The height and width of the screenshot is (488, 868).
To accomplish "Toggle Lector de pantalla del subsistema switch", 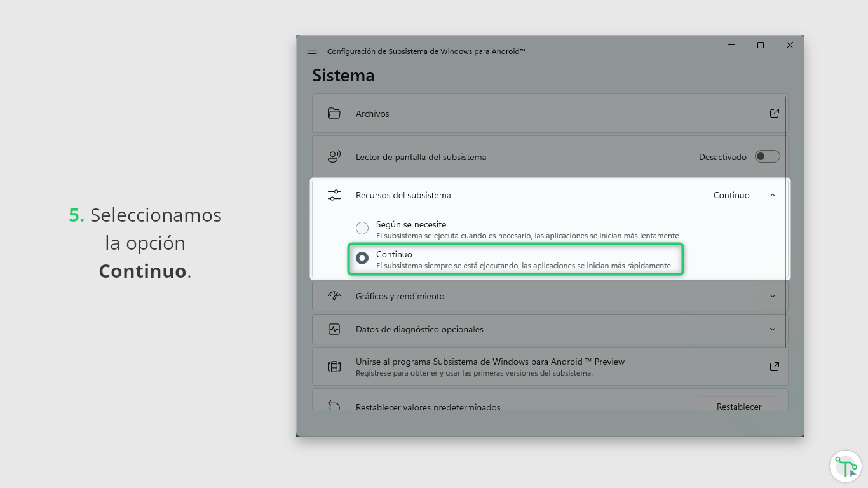I will click(767, 156).
